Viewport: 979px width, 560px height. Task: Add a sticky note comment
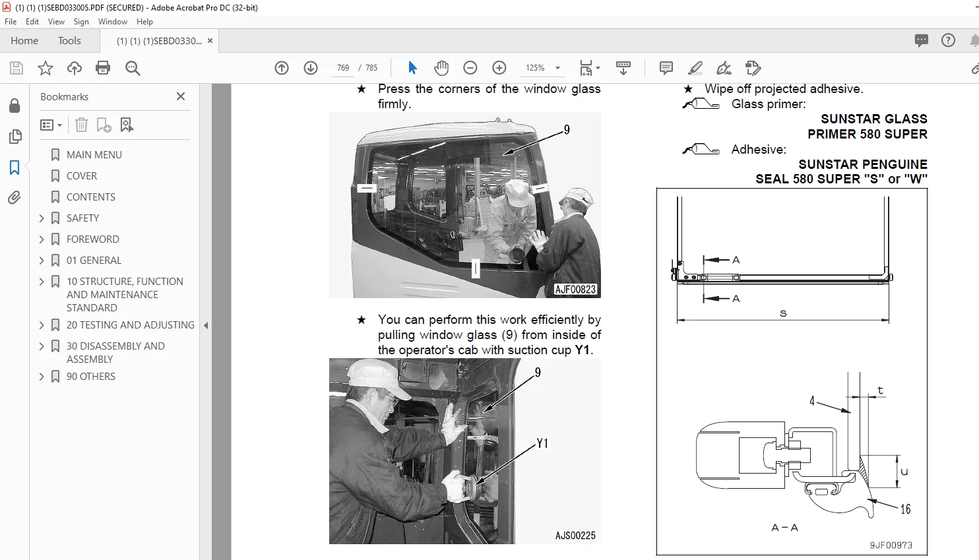click(x=666, y=68)
